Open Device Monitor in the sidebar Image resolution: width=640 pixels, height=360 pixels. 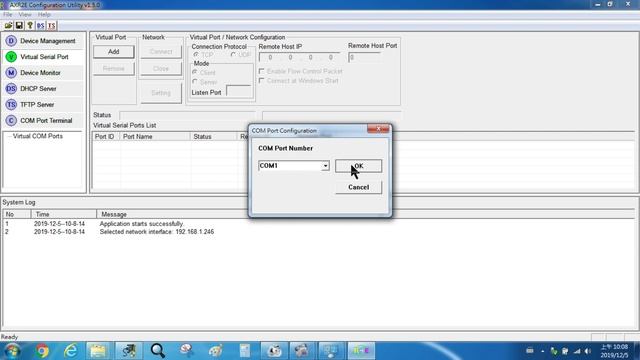click(43, 73)
